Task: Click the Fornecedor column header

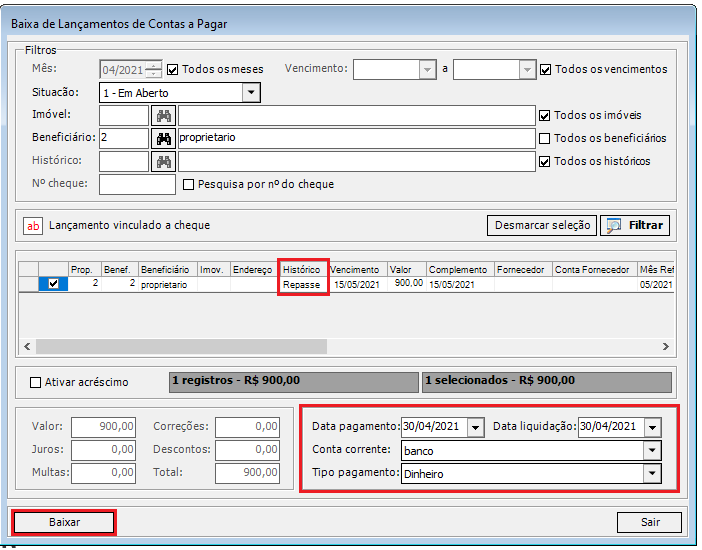Action: 523,270
